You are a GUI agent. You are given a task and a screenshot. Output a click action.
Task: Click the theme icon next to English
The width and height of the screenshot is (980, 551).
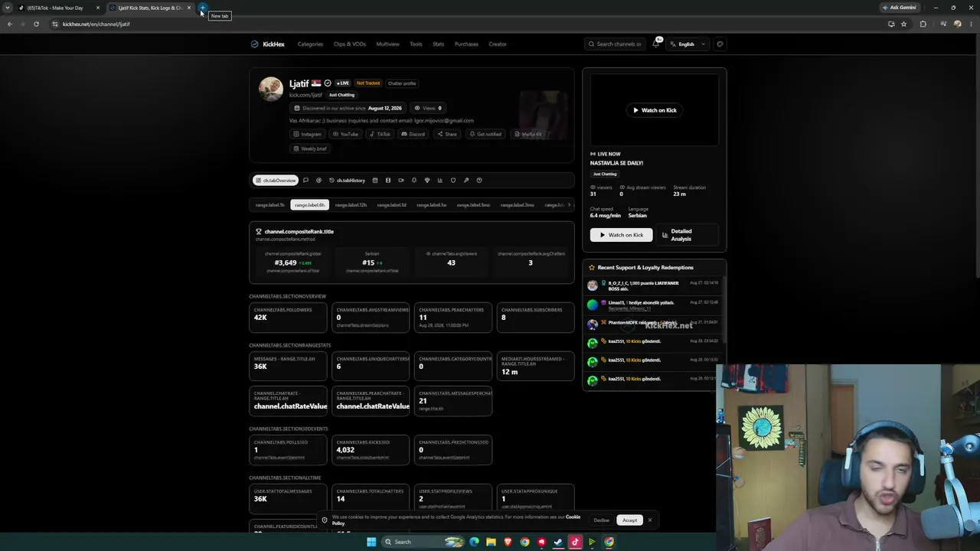point(720,44)
